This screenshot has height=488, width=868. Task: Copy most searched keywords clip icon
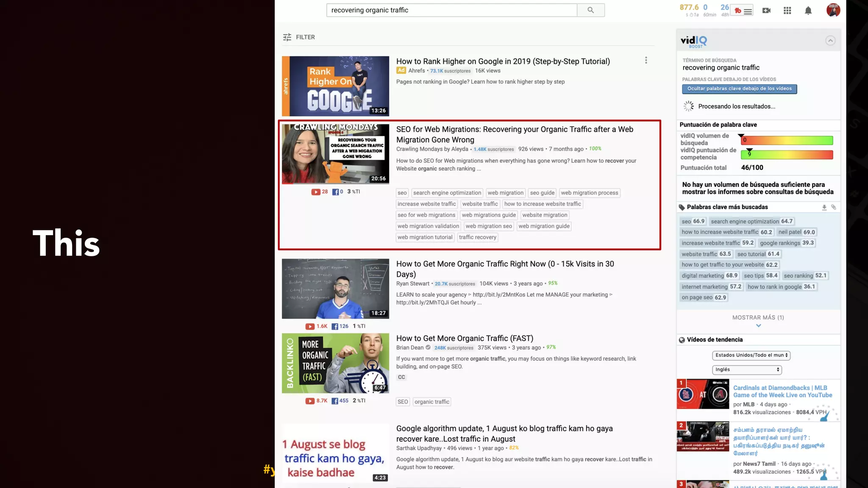click(834, 207)
